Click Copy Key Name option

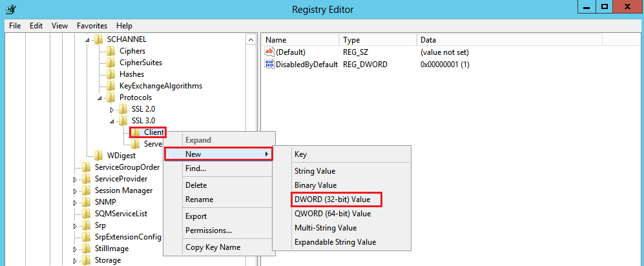(x=213, y=247)
